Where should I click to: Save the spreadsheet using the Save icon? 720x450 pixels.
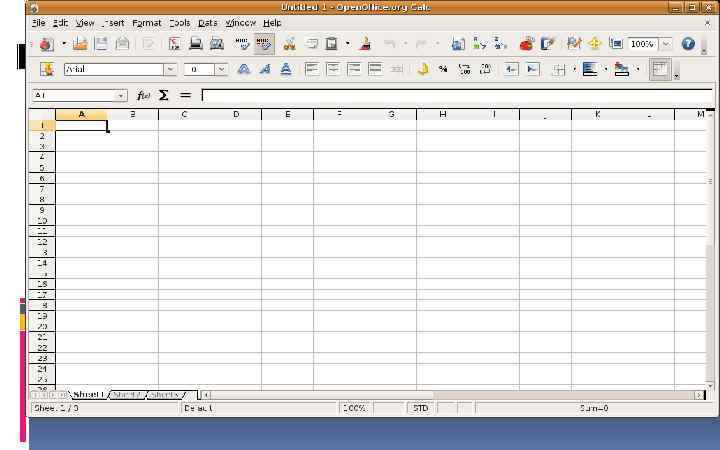tap(101, 44)
